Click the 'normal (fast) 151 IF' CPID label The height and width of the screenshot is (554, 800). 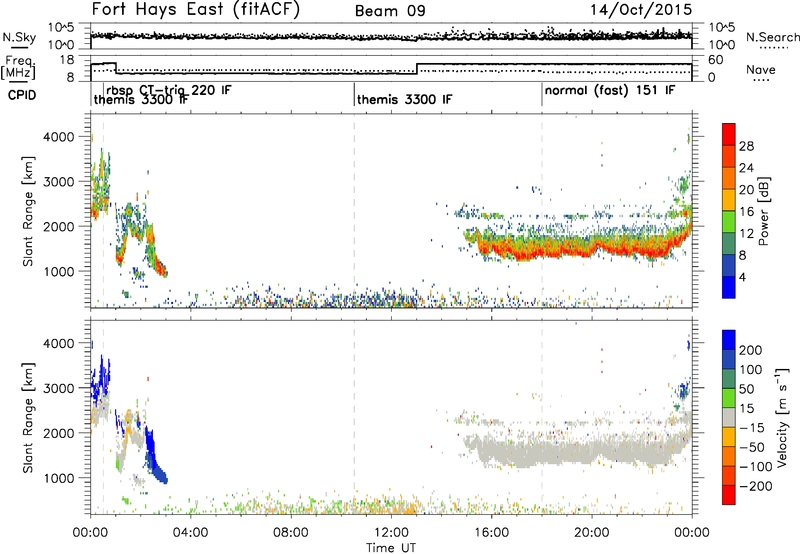pos(610,91)
